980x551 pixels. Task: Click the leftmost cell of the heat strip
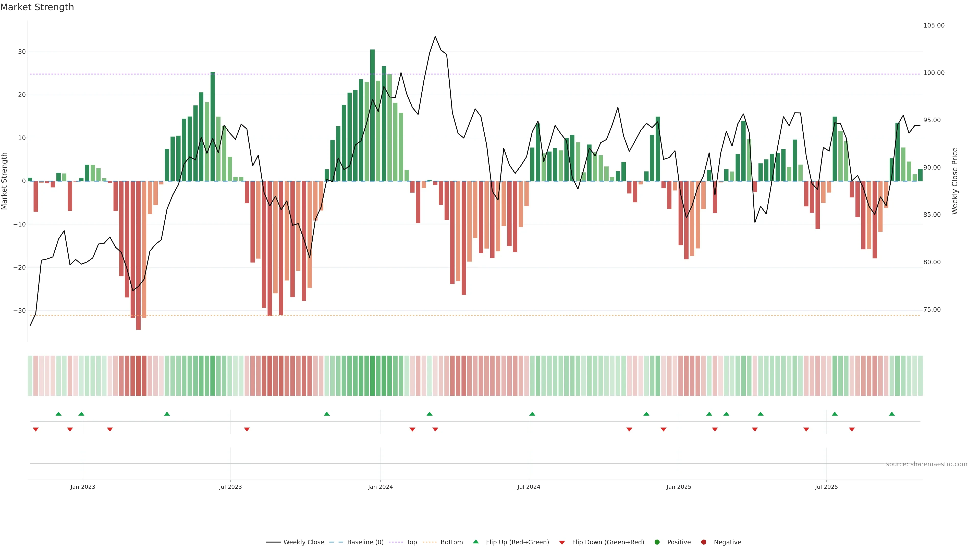point(30,375)
